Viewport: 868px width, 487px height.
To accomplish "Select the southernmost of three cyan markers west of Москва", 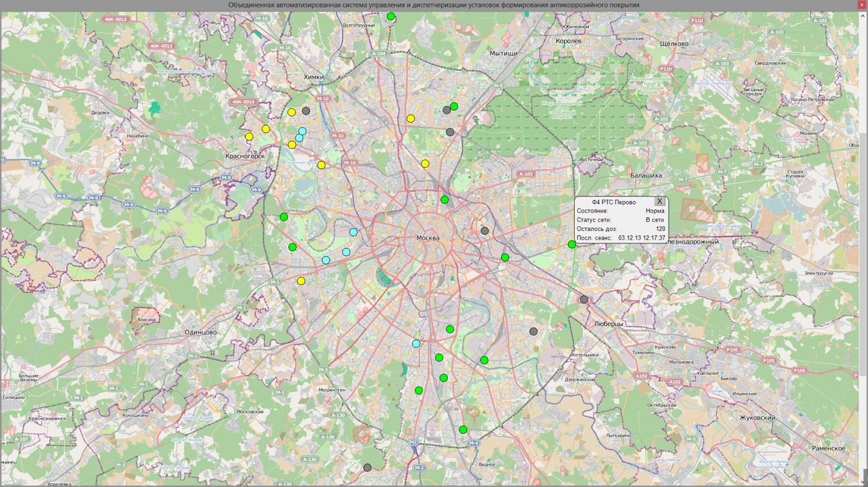I will (x=325, y=260).
